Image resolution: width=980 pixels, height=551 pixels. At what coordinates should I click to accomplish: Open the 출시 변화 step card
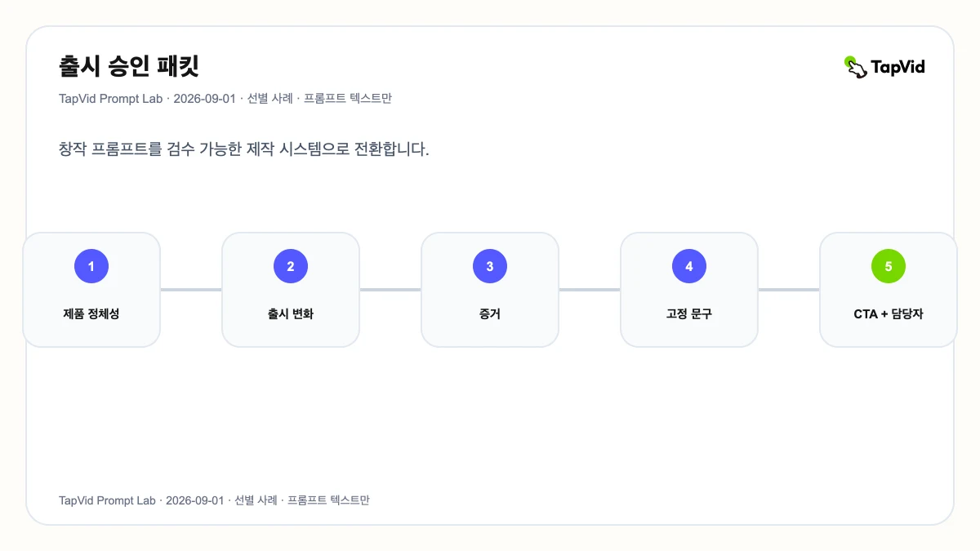291,290
